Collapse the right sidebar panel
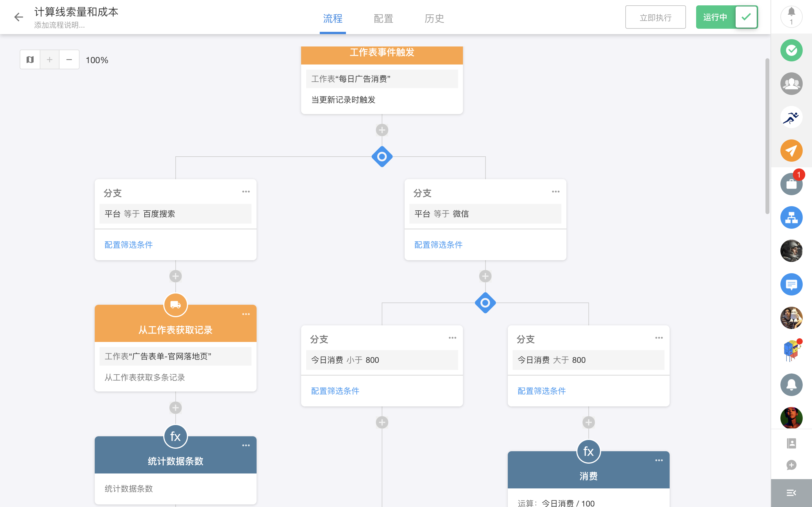The width and height of the screenshot is (812, 507). 791,493
